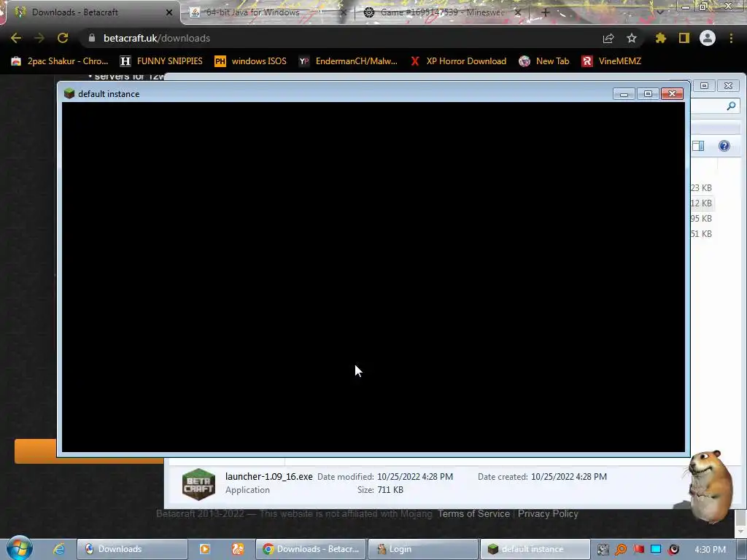Image resolution: width=747 pixels, height=560 pixels.
Task: Open FUNNY SNIPPIES bookmark
Action: point(161,61)
